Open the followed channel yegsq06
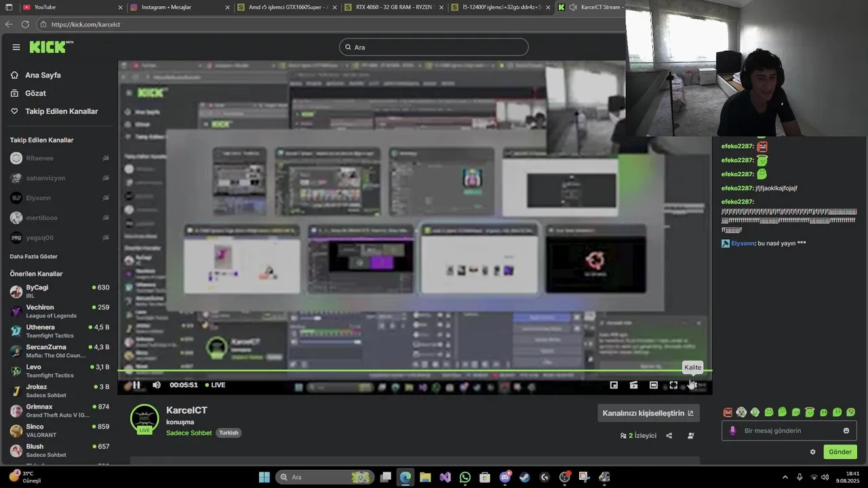The image size is (868, 488). [60, 237]
